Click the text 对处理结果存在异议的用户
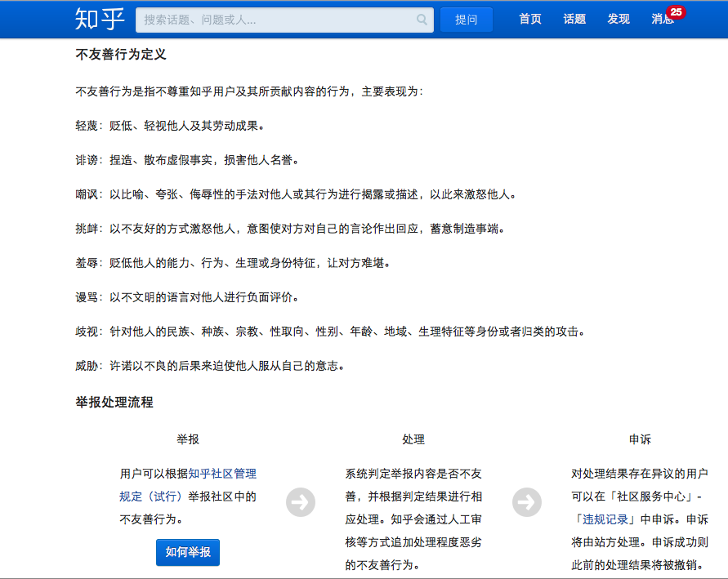The image size is (728, 579). [x=639, y=474]
